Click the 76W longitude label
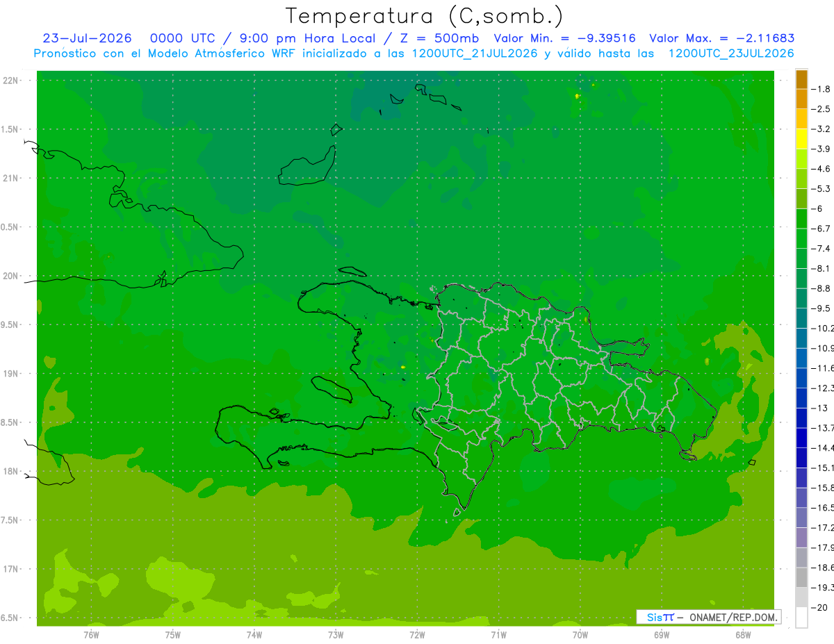The width and height of the screenshot is (834, 644). pyautogui.click(x=91, y=635)
